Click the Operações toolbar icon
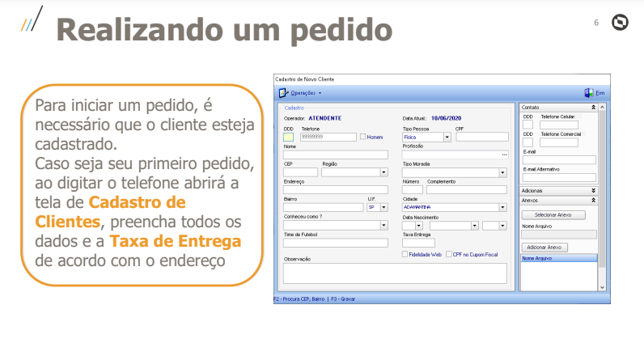644x360 pixels. [x=283, y=93]
